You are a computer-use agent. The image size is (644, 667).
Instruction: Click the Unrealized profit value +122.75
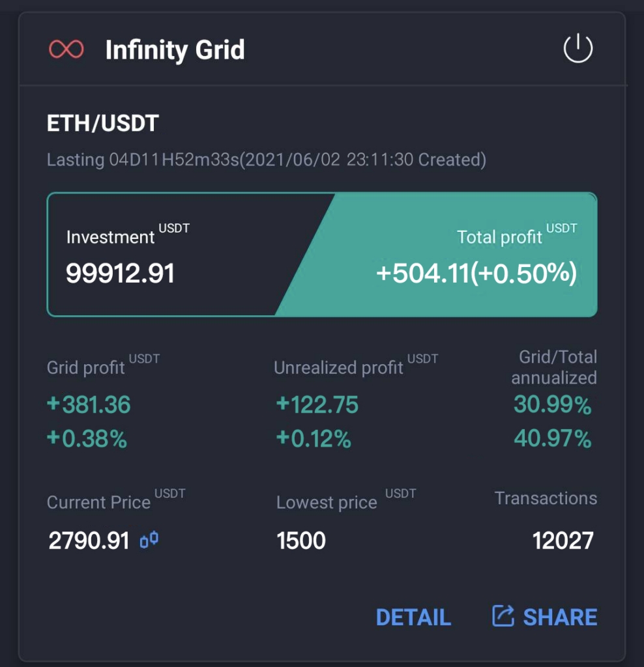pyautogui.click(x=317, y=404)
